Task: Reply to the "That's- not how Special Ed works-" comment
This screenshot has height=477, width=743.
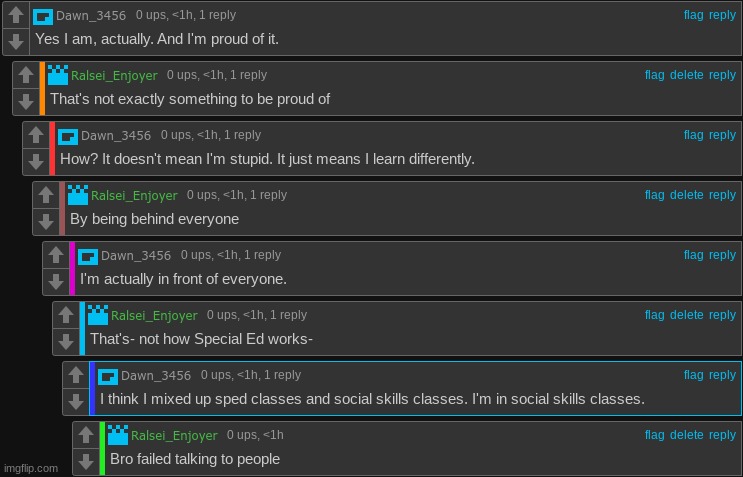Action: coord(722,315)
